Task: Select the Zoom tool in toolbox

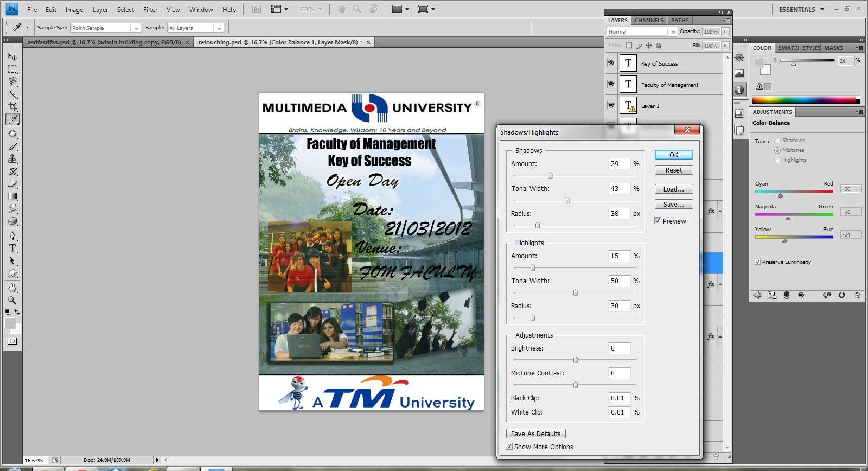Action: pyautogui.click(x=12, y=300)
